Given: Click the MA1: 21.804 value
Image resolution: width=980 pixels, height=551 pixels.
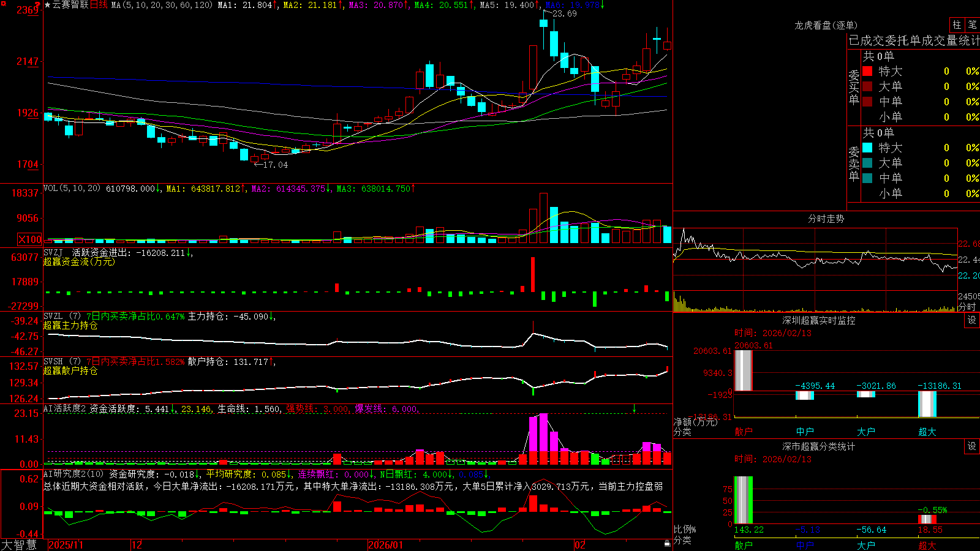Looking at the screenshot, I should (x=245, y=5).
